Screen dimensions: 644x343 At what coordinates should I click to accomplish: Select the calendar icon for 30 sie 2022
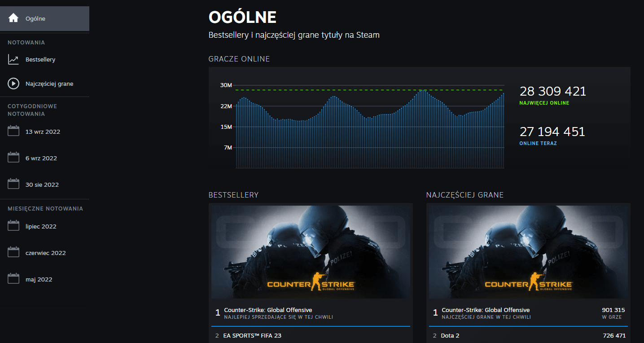click(x=13, y=184)
